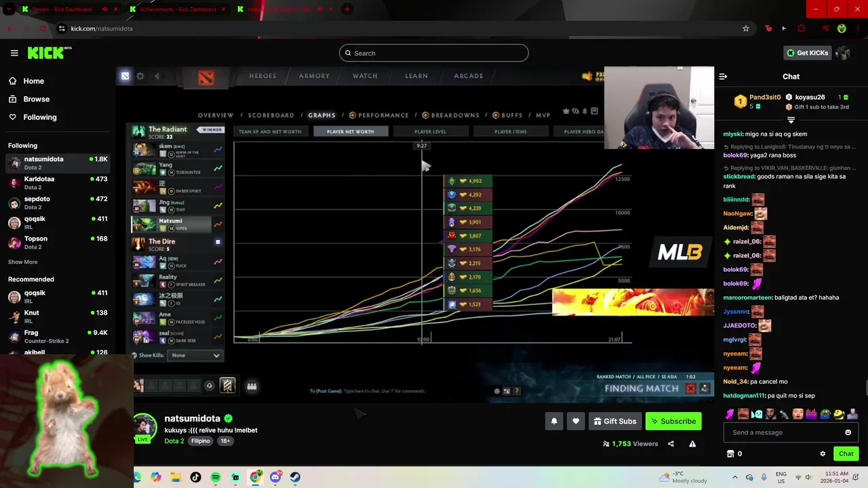Send message with Chat button
The width and height of the screenshot is (868, 488).
pyautogui.click(x=846, y=453)
